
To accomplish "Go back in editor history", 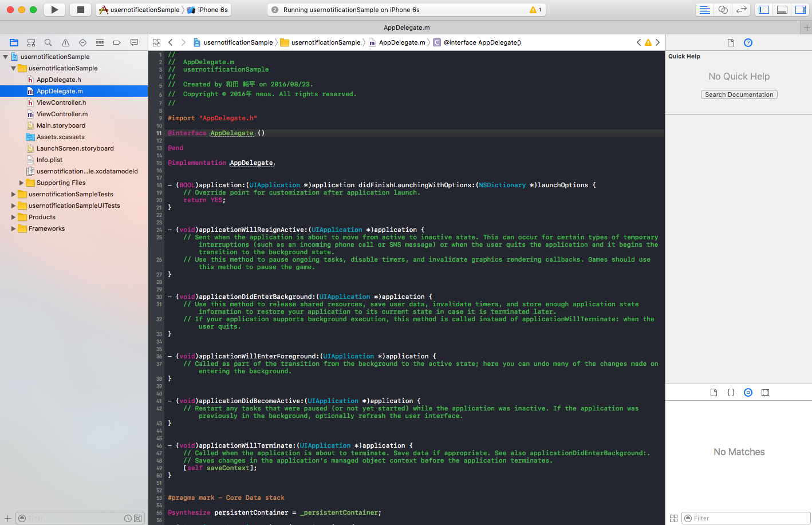I will [x=171, y=42].
